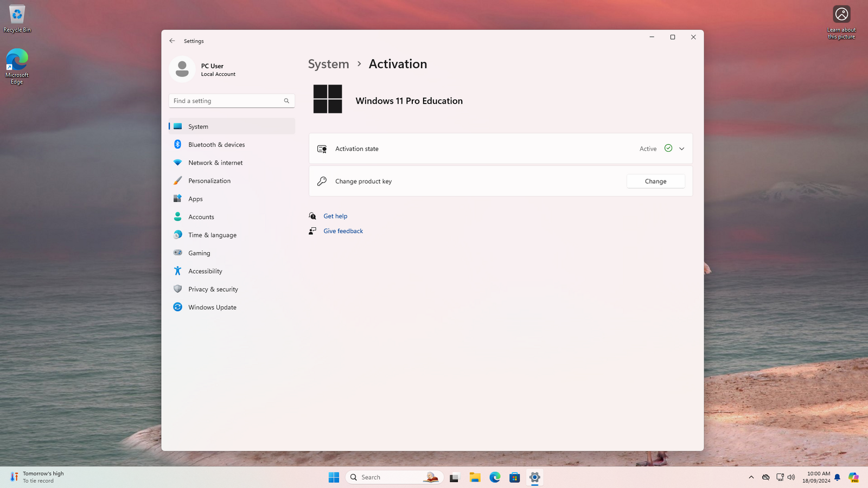Click the Windows Update sync icon
Viewport: 868px width, 488px height.
(177, 307)
